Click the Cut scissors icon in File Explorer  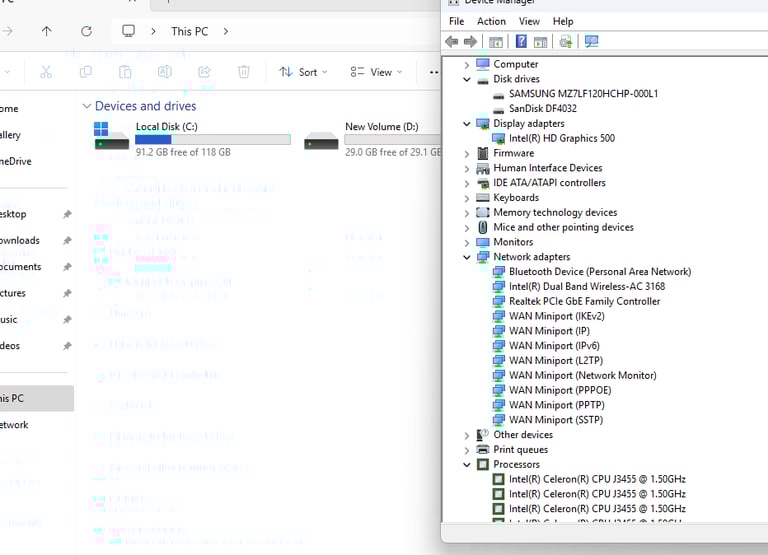46,72
